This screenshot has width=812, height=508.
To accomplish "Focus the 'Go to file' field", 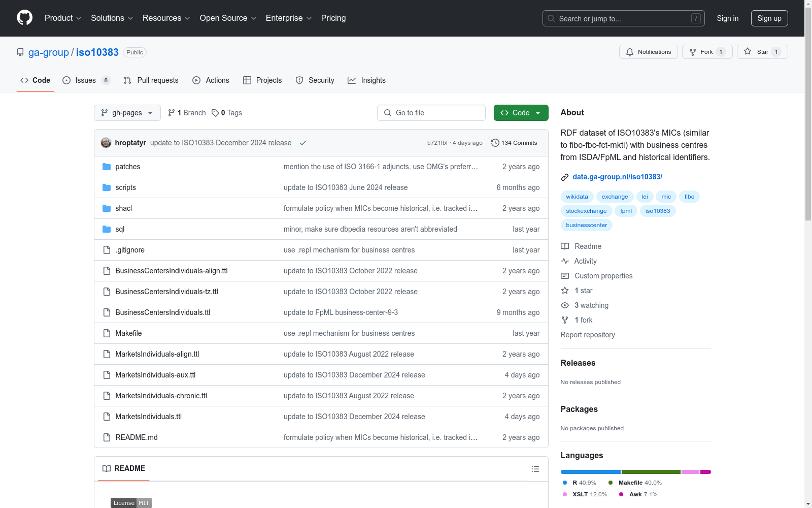I will 431,113.
